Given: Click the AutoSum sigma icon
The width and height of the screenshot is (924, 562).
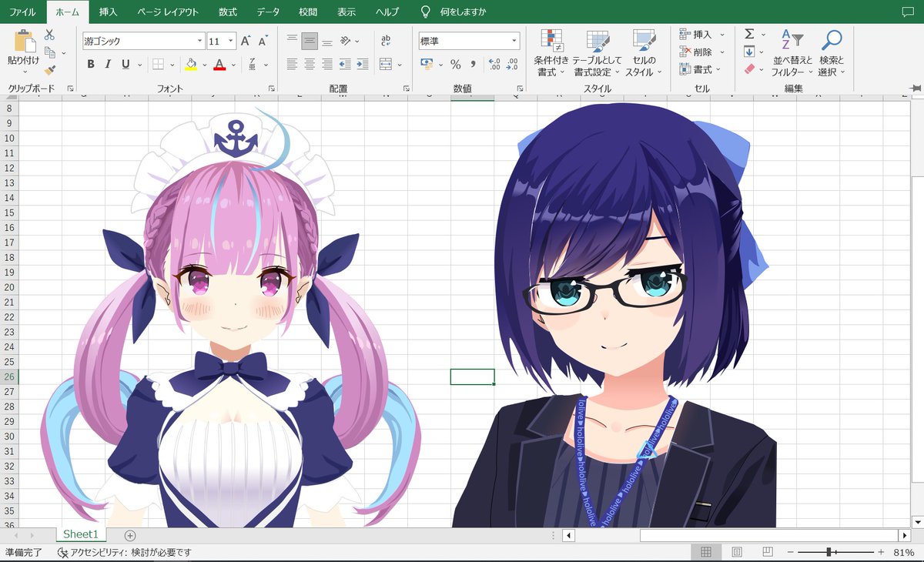Looking at the screenshot, I should (749, 35).
